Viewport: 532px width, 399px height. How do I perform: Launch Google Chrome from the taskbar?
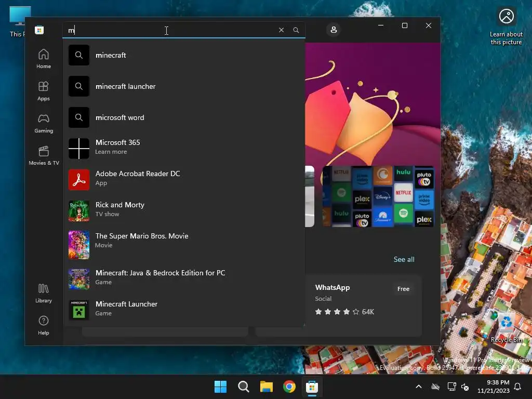coord(289,387)
